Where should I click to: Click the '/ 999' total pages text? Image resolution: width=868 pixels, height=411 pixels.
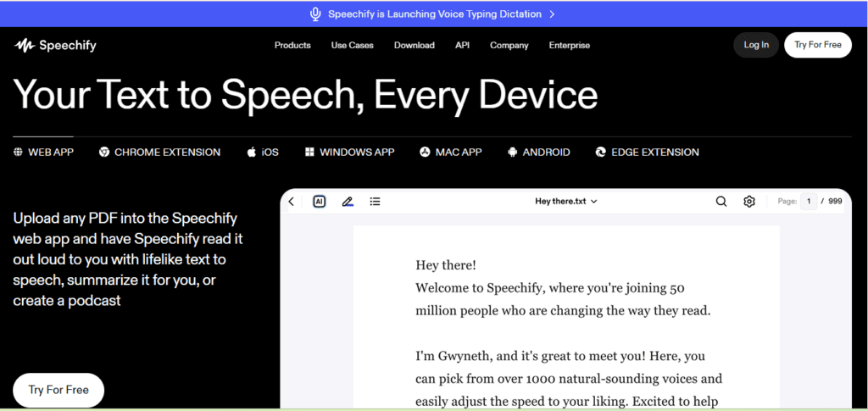click(832, 202)
